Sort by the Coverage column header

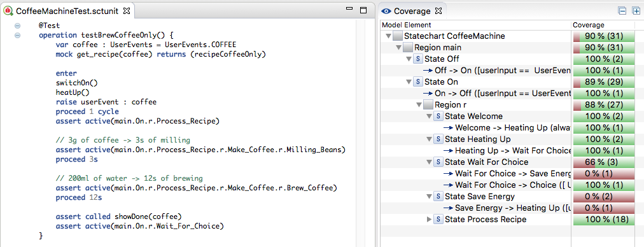pos(608,25)
